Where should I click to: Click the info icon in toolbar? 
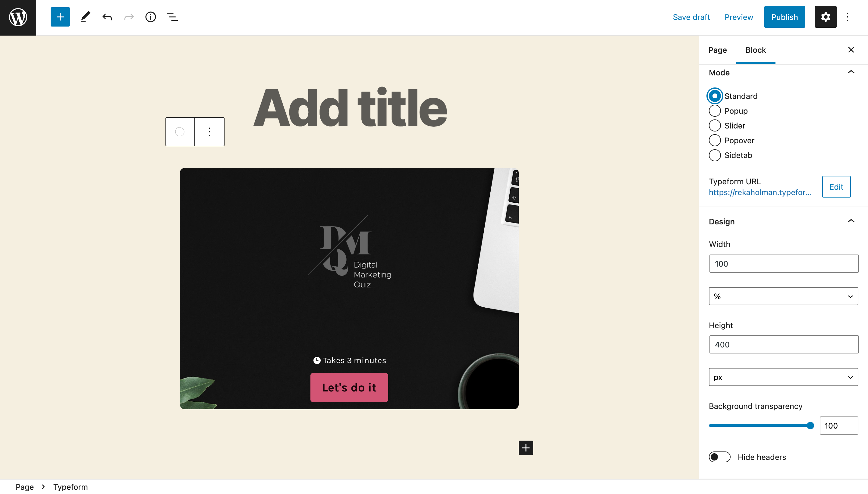(150, 17)
